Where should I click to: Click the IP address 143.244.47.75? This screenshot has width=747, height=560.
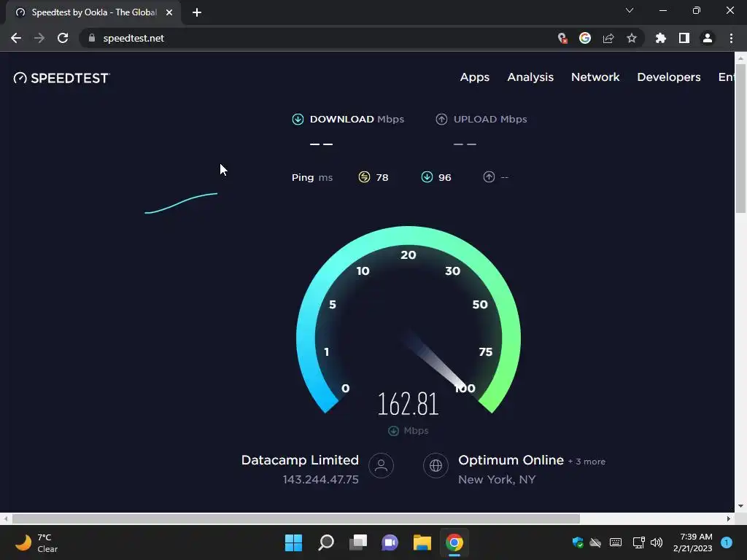(321, 480)
